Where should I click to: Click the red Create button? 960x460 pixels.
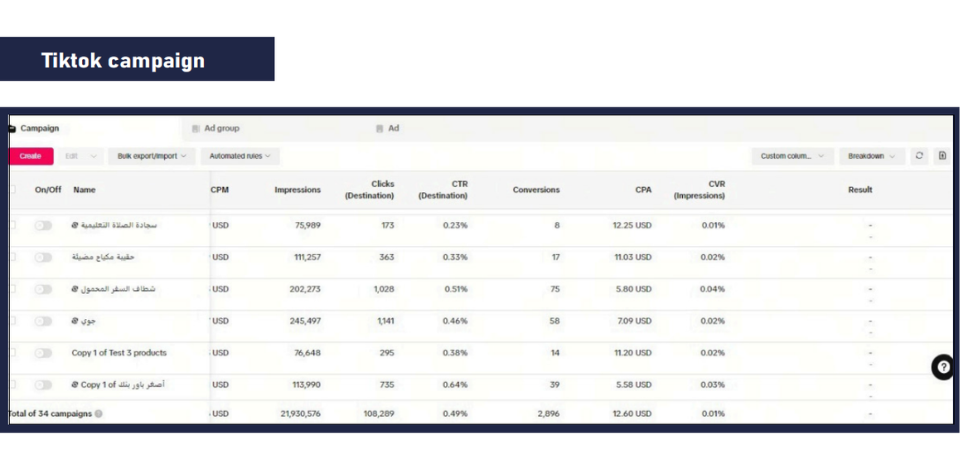[x=30, y=156]
